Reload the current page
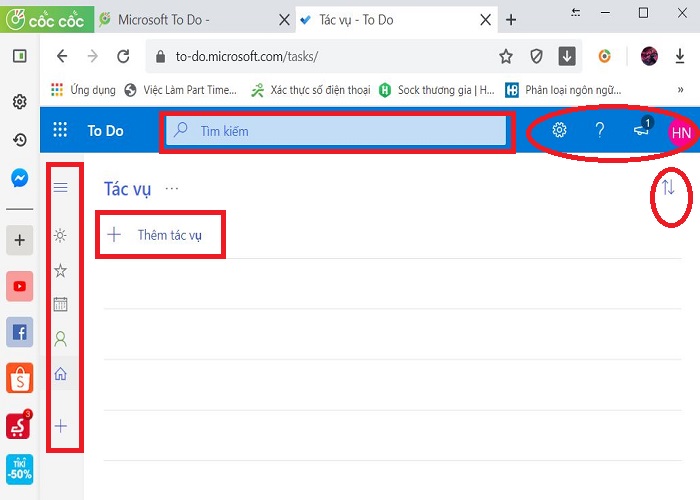The height and width of the screenshot is (500, 700). (123, 56)
